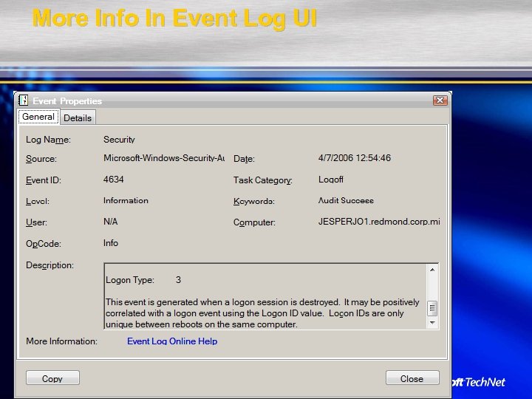532x399 pixels.
Task: Click the Close button at bottom right
Action: point(412,378)
